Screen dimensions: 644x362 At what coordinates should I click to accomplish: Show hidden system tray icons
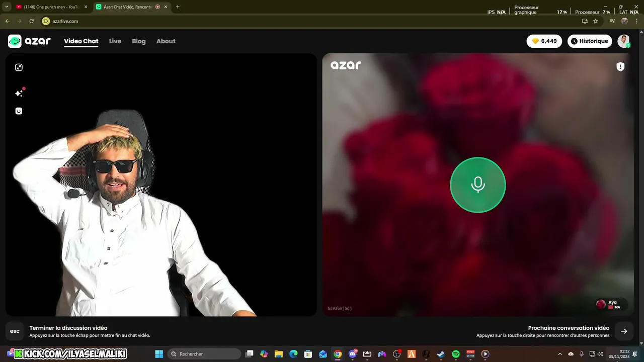560,354
